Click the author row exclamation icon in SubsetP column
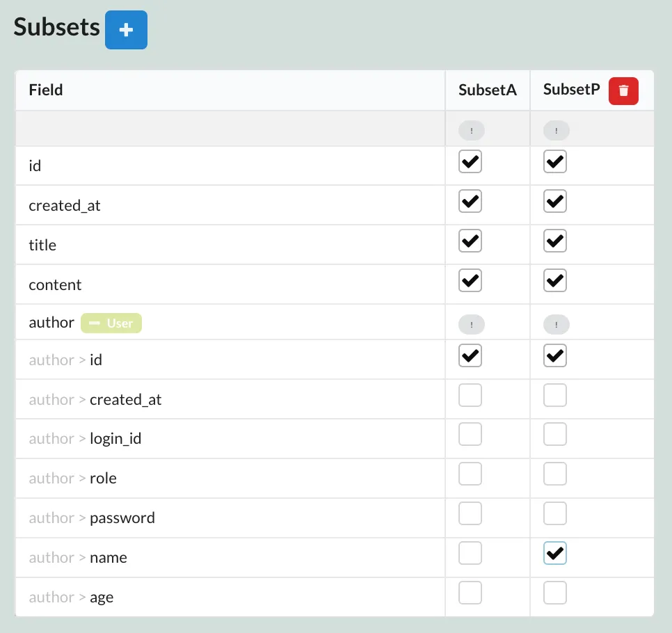Image resolution: width=672 pixels, height=633 pixels. pyautogui.click(x=555, y=324)
